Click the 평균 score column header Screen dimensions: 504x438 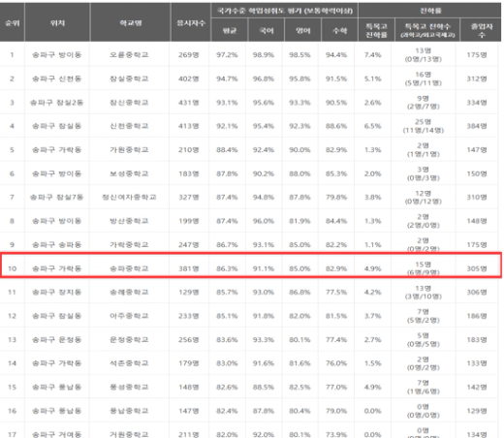point(230,31)
